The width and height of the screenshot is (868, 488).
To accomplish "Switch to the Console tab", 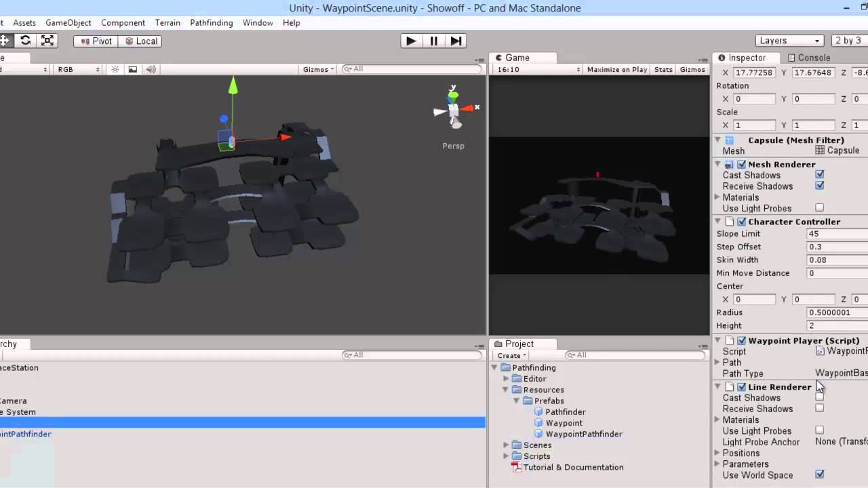I will pyautogui.click(x=808, y=58).
